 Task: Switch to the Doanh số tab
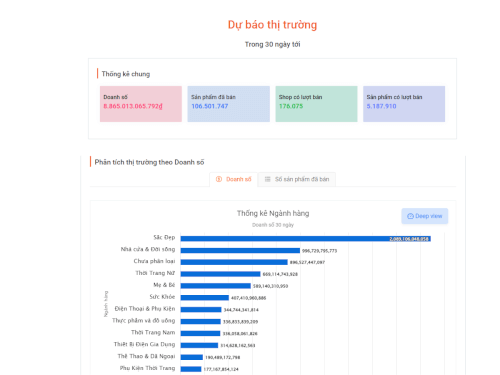[x=234, y=179]
